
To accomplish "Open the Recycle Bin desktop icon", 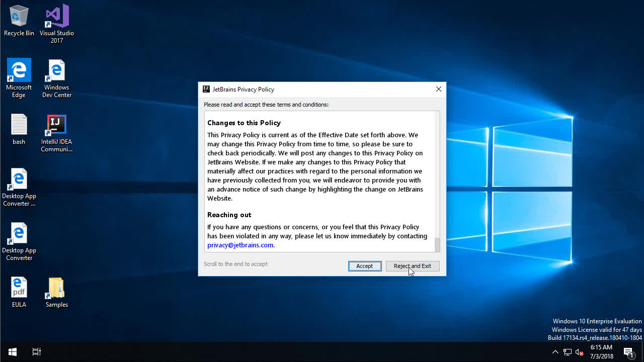I will (x=19, y=21).
